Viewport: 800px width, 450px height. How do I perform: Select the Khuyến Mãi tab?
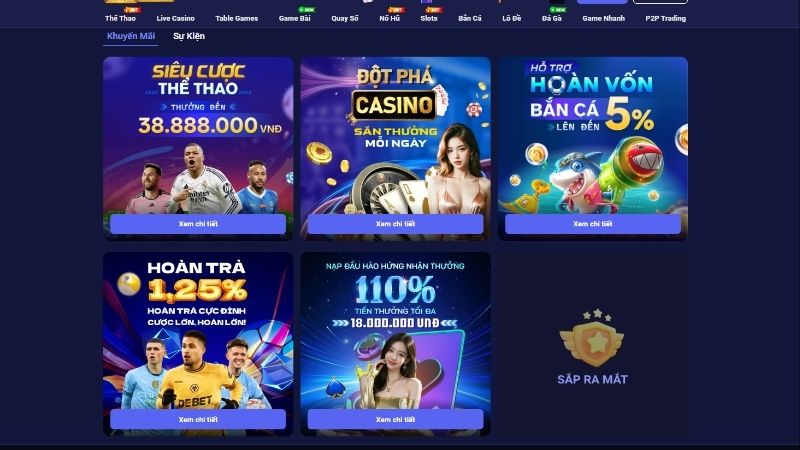coord(131,36)
